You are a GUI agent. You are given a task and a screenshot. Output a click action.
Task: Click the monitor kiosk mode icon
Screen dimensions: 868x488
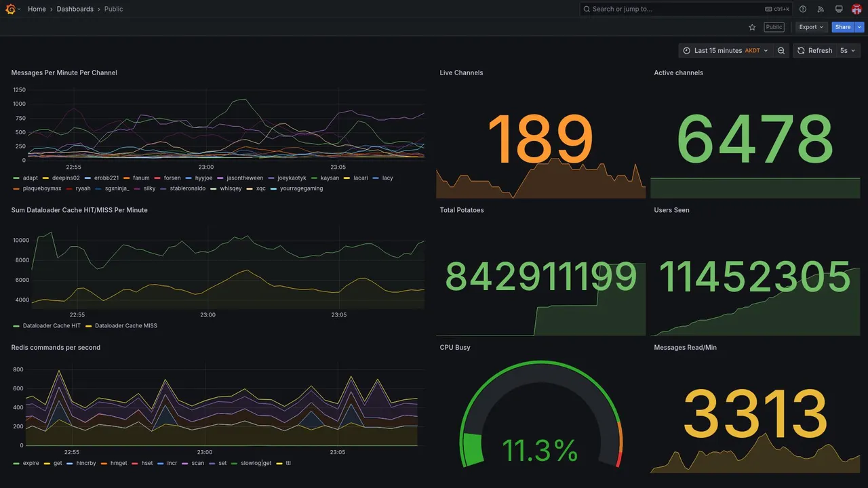click(x=839, y=9)
